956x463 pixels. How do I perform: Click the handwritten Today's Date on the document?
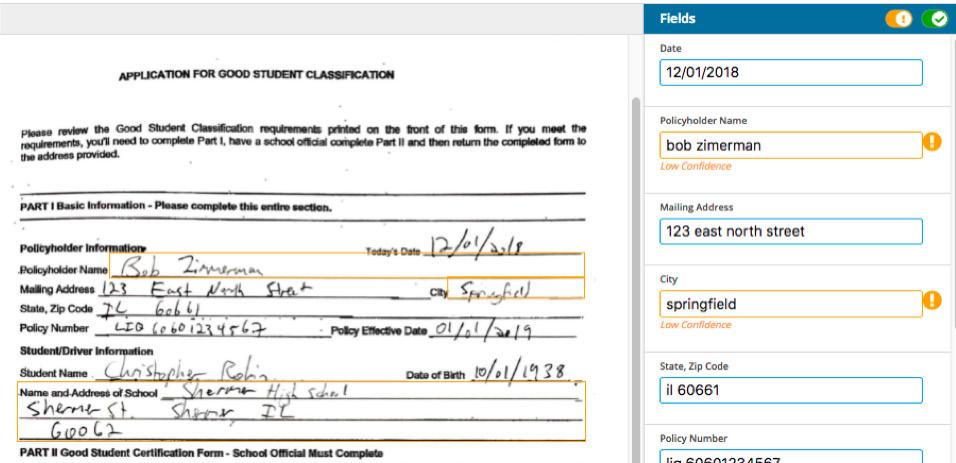[477, 244]
